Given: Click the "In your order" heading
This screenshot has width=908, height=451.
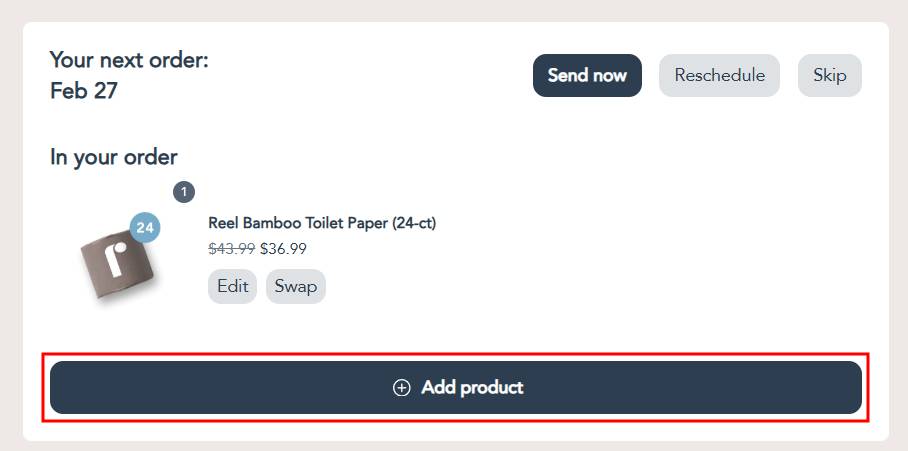Looking at the screenshot, I should coord(113,157).
